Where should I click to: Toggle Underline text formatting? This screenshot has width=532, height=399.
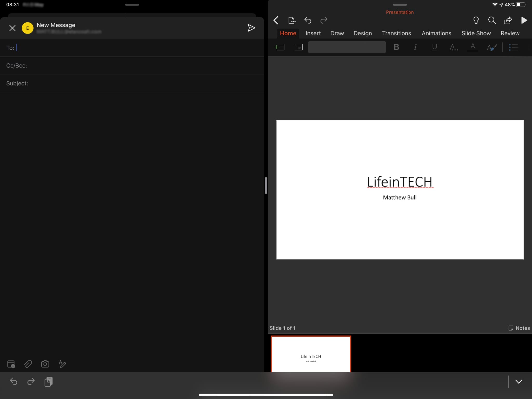pos(434,47)
